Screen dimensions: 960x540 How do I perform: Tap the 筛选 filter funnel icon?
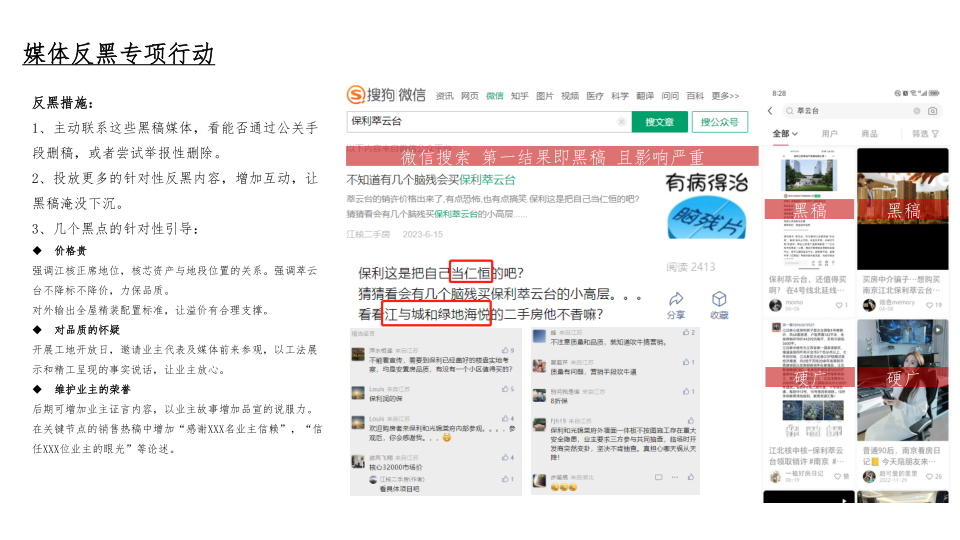click(936, 133)
